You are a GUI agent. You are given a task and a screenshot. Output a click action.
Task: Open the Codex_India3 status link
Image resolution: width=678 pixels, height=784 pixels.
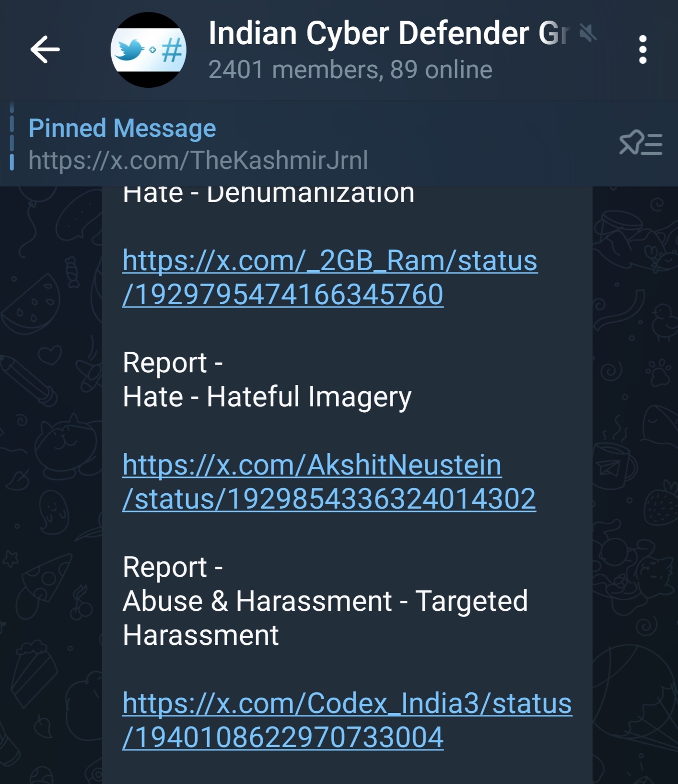point(347,720)
